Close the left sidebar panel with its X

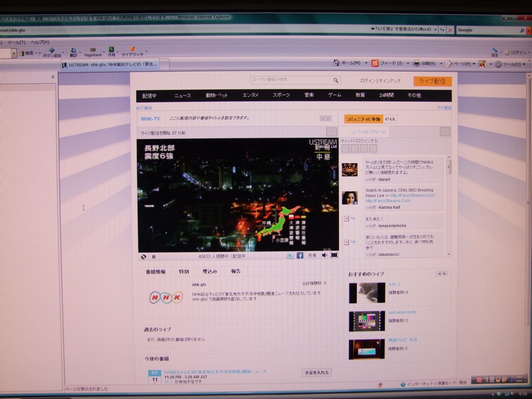(53, 76)
